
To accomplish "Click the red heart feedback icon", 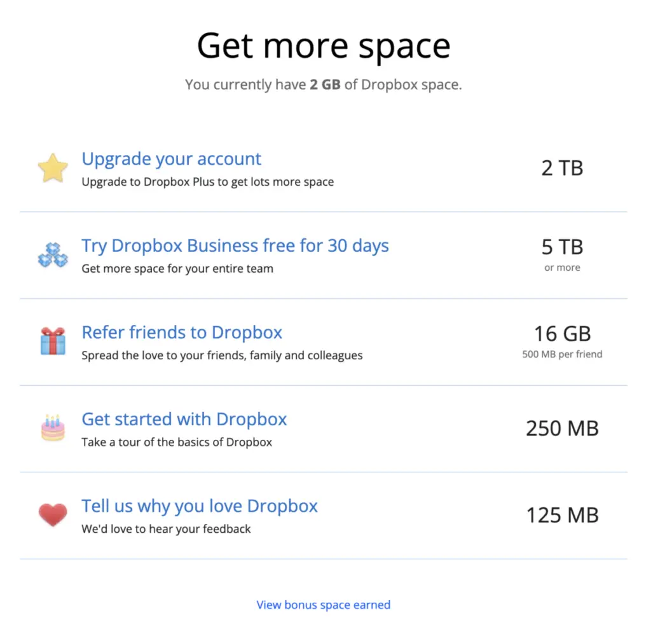I will pos(53,515).
